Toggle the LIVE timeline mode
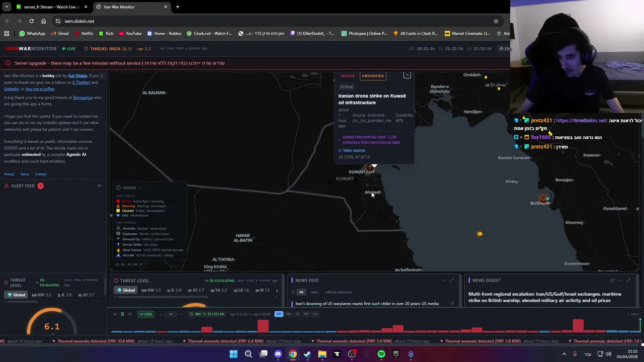 146,314
